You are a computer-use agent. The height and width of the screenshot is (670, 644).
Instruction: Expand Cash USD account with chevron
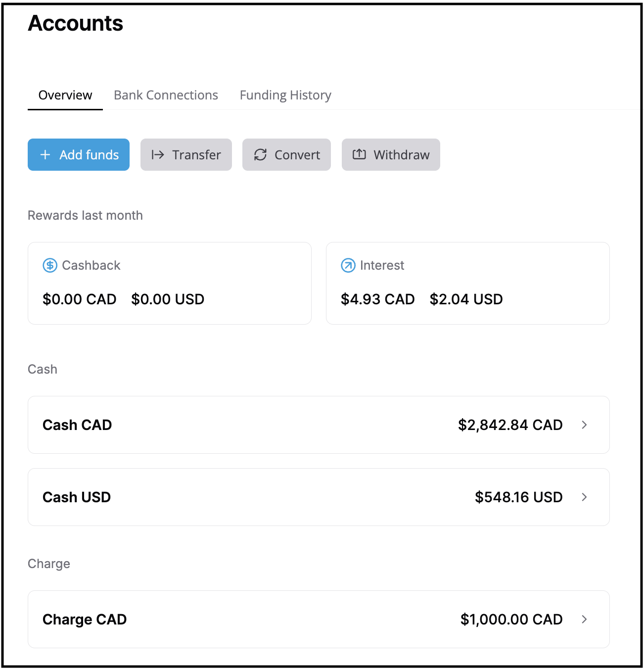click(x=584, y=497)
